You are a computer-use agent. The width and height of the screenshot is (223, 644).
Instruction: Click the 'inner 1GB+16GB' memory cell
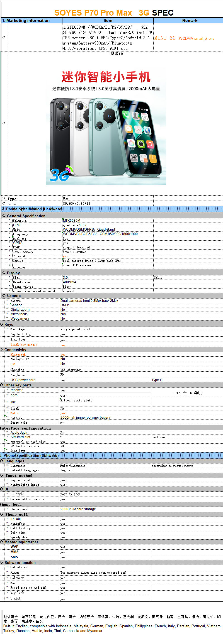click(x=108, y=252)
